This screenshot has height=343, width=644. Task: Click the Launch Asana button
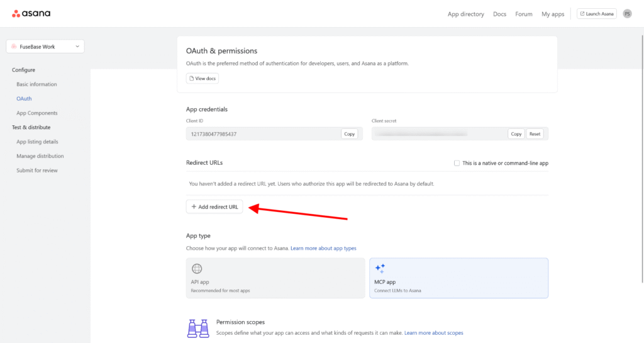click(597, 14)
